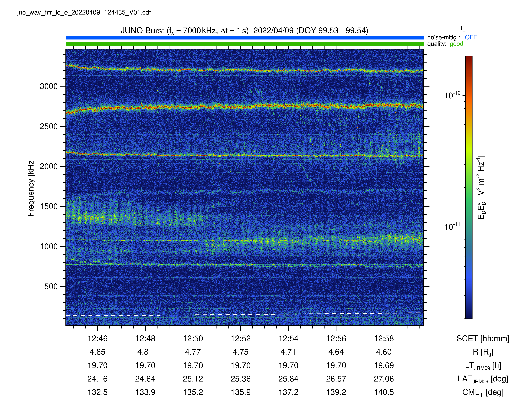Click the 12:46 time tick label

97,338
